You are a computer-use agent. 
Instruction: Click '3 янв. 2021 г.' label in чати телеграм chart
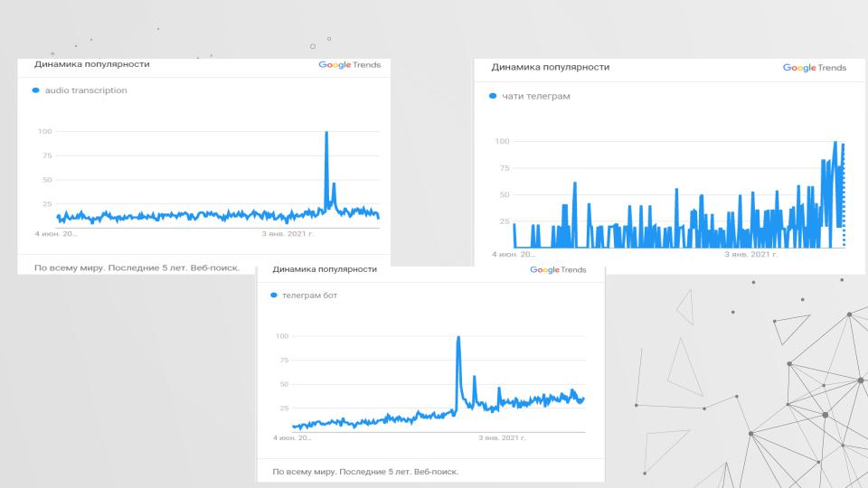[x=750, y=254]
